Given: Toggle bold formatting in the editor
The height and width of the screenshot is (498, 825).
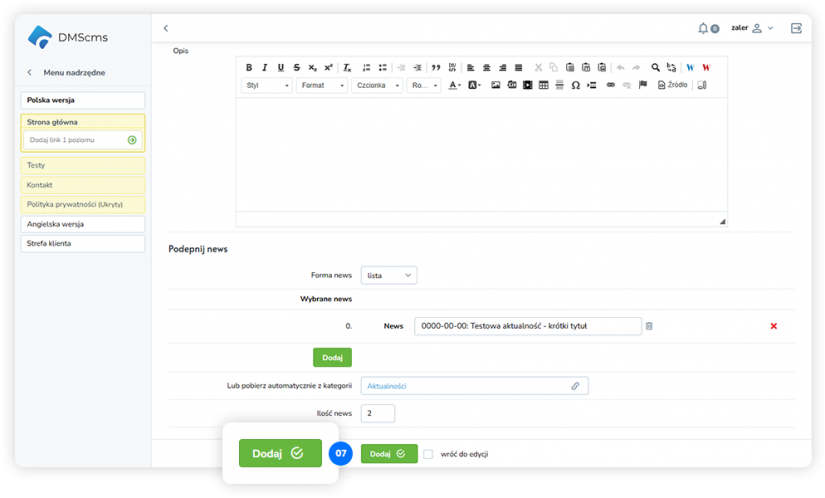Looking at the screenshot, I should coord(249,67).
